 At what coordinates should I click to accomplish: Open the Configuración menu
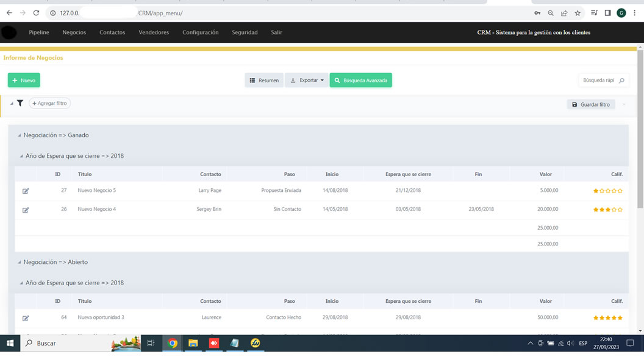tap(201, 32)
